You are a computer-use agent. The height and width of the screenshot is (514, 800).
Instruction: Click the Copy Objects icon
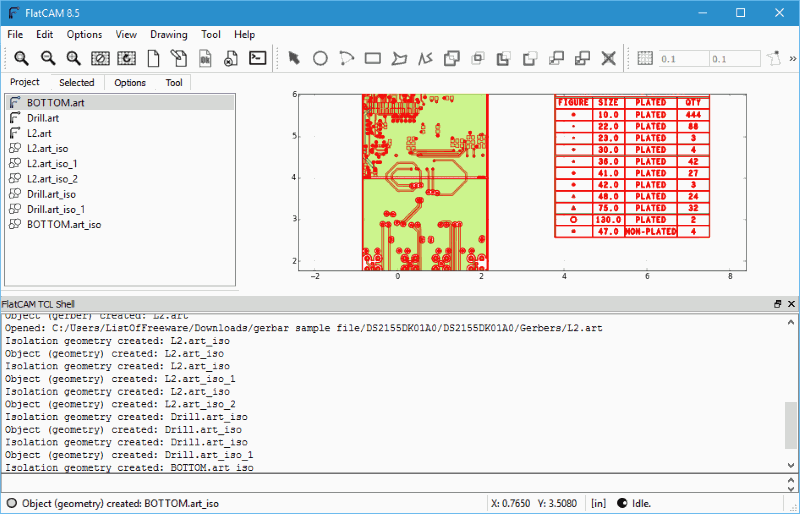pos(582,58)
